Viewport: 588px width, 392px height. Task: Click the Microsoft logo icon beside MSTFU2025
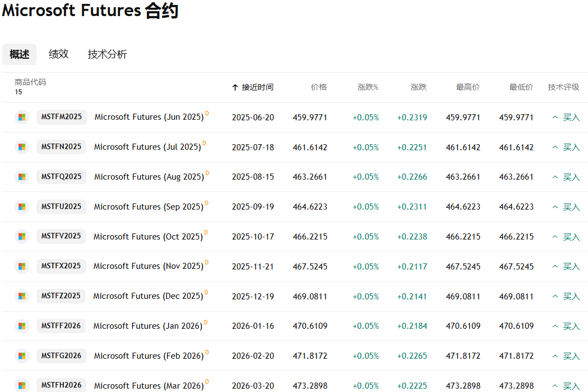point(22,206)
